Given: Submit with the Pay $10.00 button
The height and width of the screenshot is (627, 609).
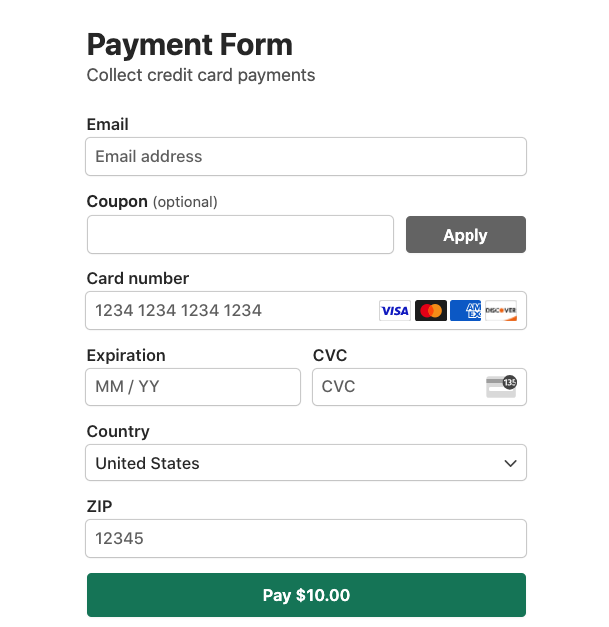Looking at the screenshot, I should (306, 595).
